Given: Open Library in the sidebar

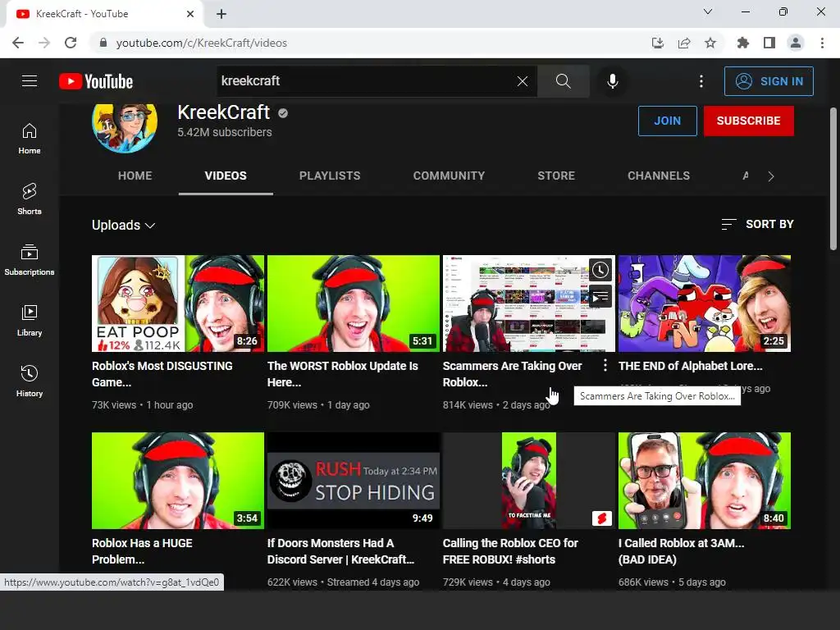Looking at the screenshot, I should point(30,321).
